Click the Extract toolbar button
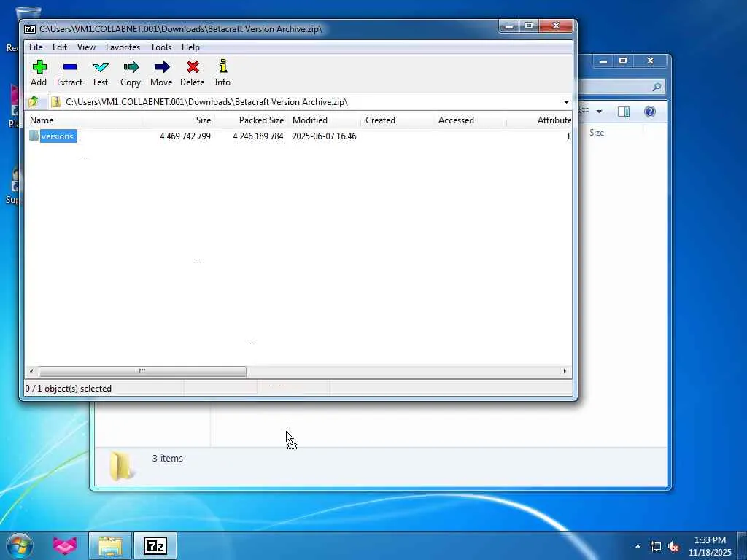The width and height of the screenshot is (747, 560). (69, 74)
